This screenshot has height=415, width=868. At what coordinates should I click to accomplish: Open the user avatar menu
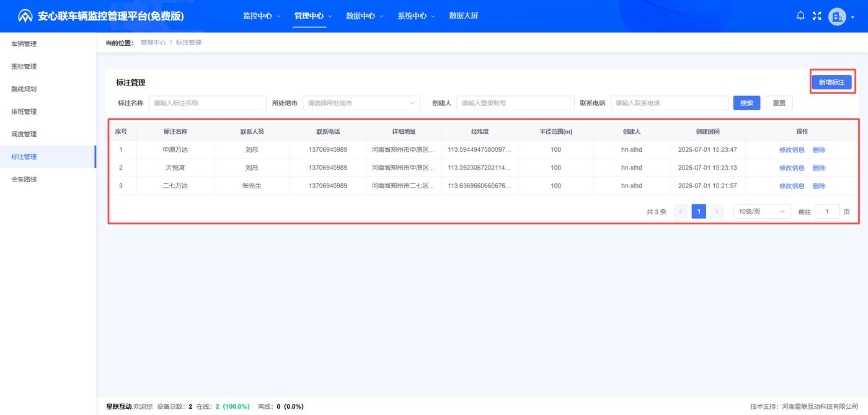(x=837, y=17)
